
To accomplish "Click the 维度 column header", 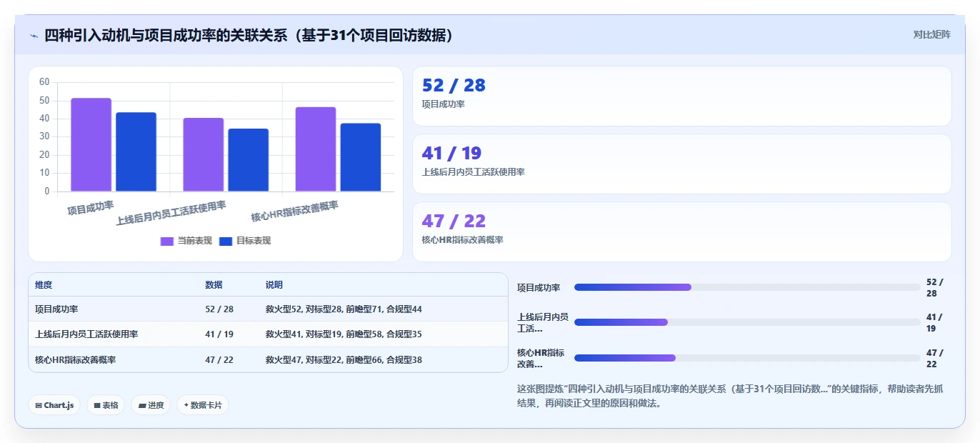I will [44, 284].
